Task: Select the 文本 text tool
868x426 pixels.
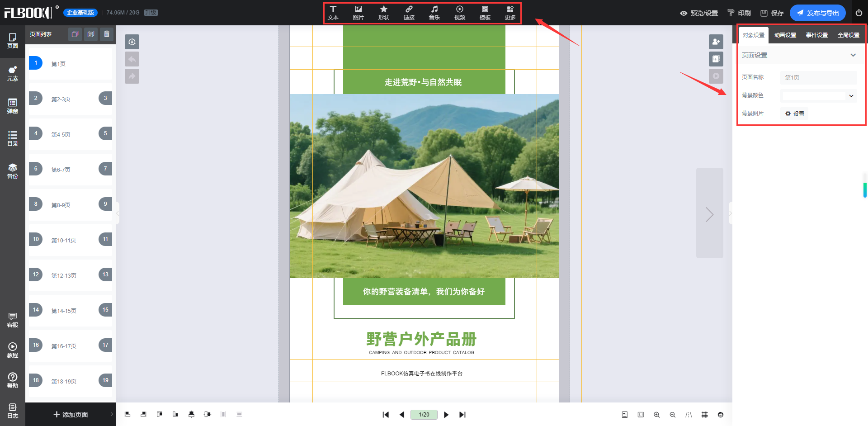Action: [333, 13]
